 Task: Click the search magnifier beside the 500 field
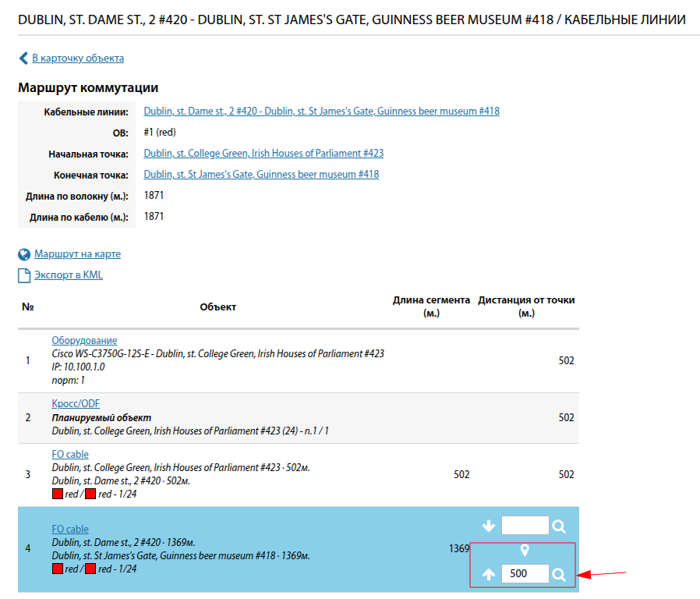click(559, 575)
